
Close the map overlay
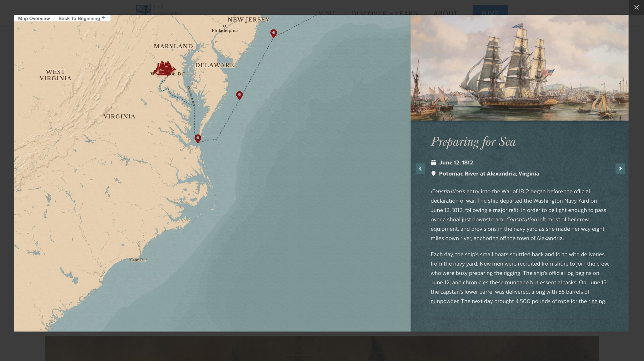pyautogui.click(x=636, y=8)
